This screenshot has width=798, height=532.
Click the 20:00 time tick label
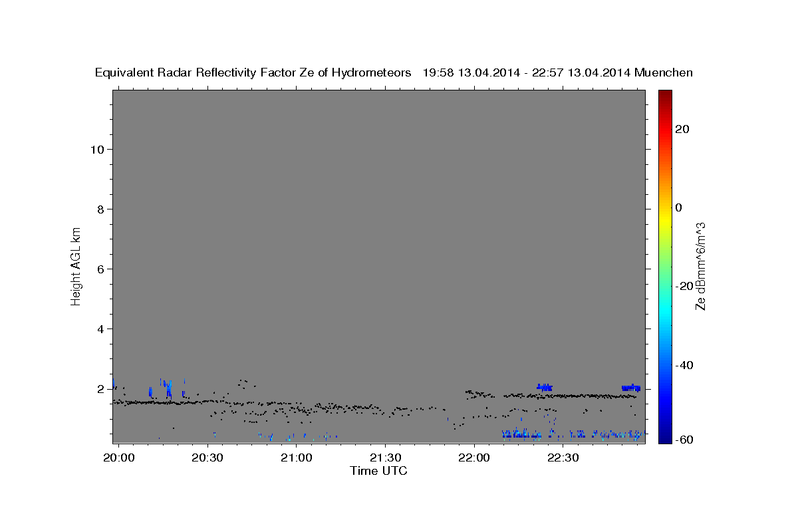[119, 458]
